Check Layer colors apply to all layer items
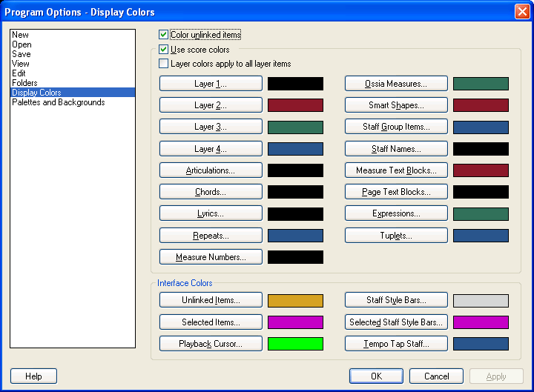Screen dimensions: 534x392 [164, 64]
